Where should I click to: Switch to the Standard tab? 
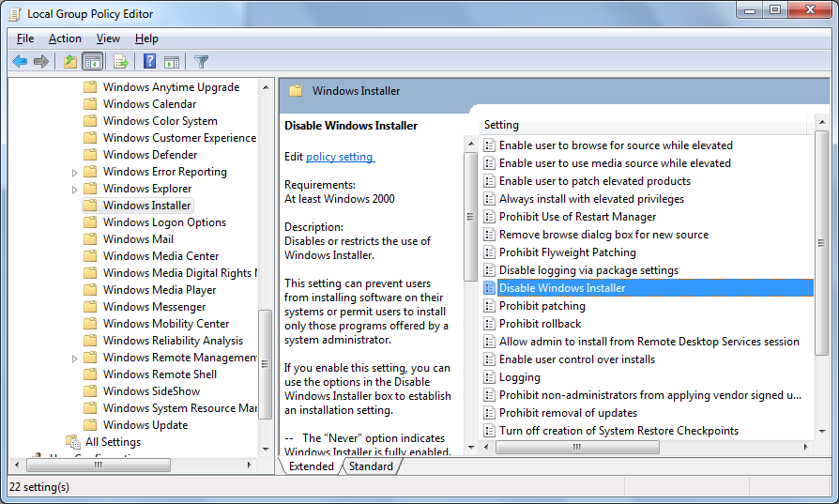click(x=371, y=466)
